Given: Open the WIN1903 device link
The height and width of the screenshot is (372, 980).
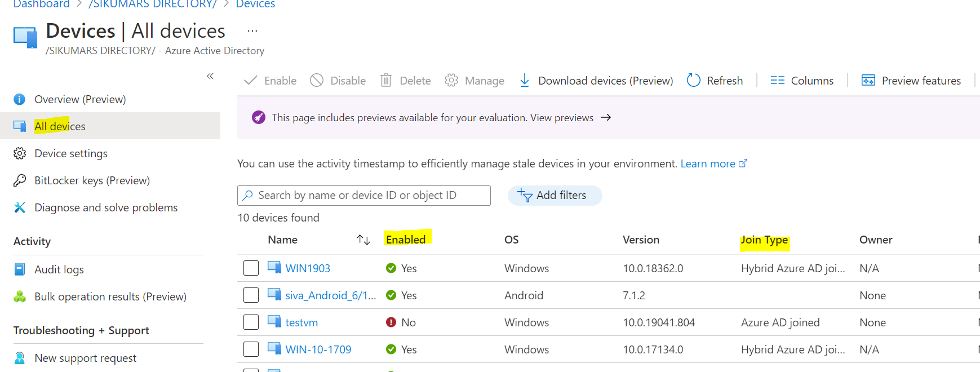Looking at the screenshot, I should click(308, 268).
